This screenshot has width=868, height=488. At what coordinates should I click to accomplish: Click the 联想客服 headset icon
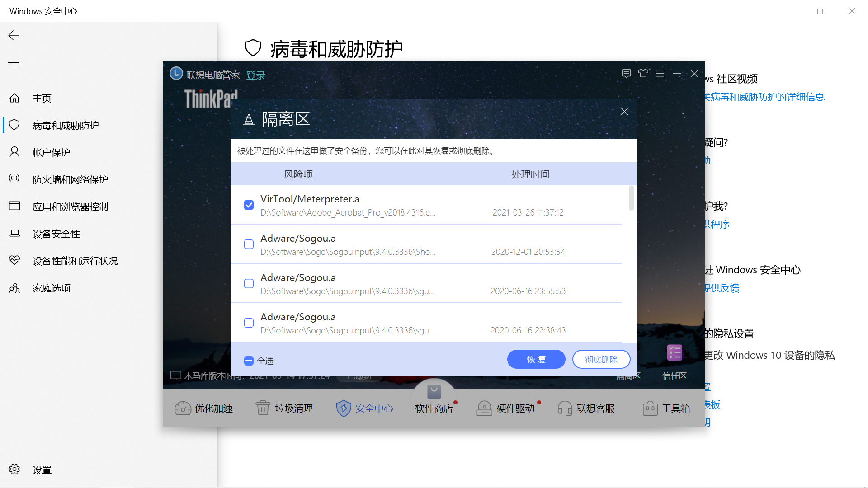[565, 408]
